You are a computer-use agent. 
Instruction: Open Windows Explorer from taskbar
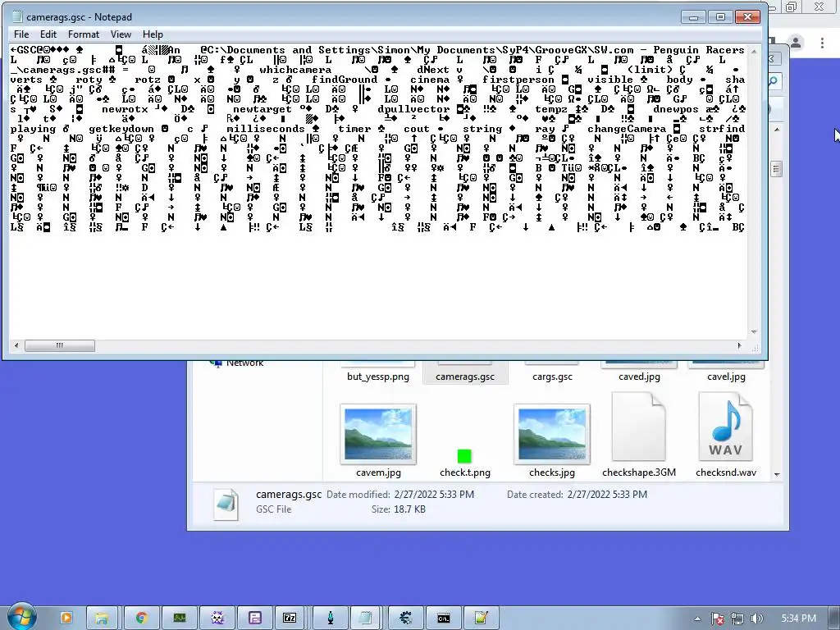[x=101, y=618]
